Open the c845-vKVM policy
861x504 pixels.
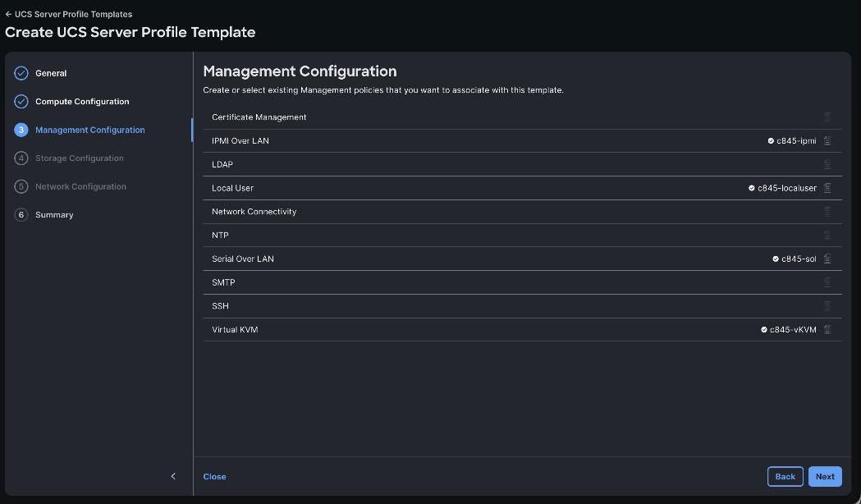click(793, 330)
